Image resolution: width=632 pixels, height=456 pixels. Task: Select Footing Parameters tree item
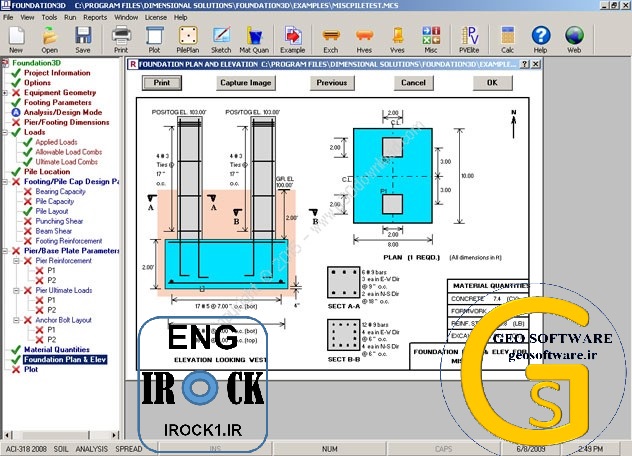tap(58, 102)
